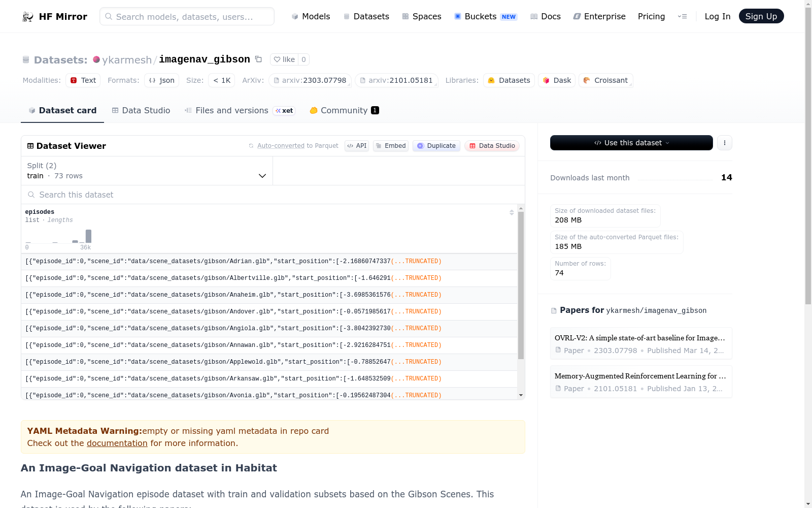Click the Dataset Viewer table icon
The image size is (812, 508).
click(30, 146)
